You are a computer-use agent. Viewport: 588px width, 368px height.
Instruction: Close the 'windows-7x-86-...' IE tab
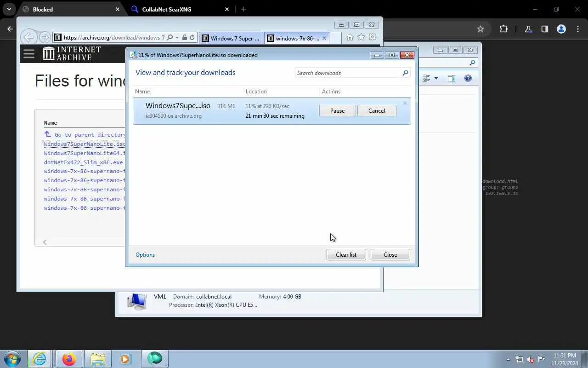click(x=324, y=38)
